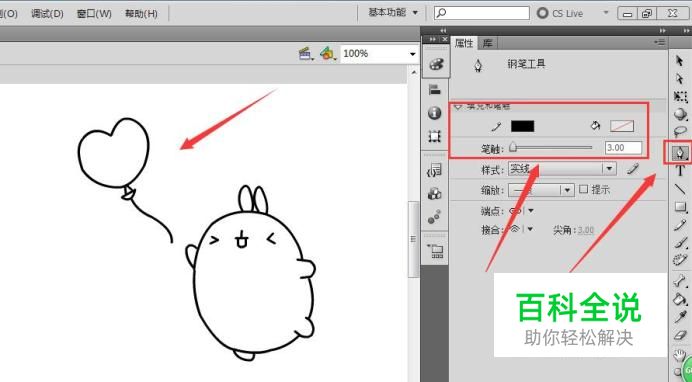Screen dimensions: 692x382
Task: Adjust the stroke (笔触) slider handle
Action: tap(513, 147)
